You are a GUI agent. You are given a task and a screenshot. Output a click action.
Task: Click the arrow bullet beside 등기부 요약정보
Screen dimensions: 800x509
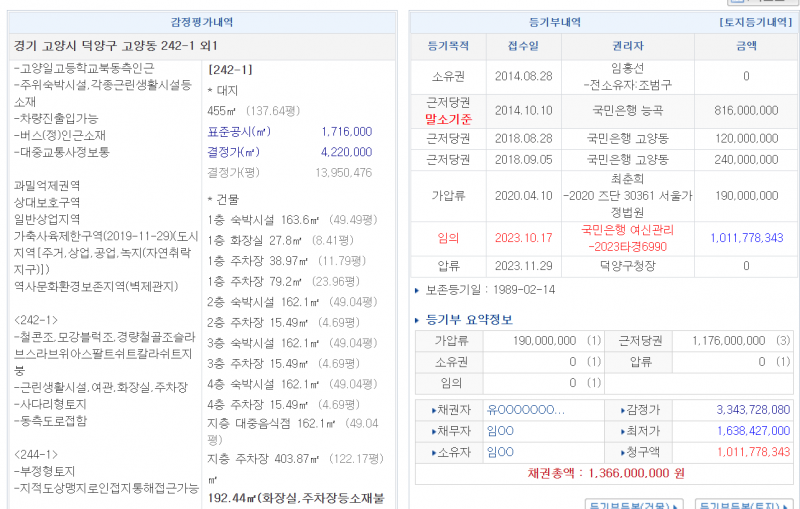pos(418,320)
